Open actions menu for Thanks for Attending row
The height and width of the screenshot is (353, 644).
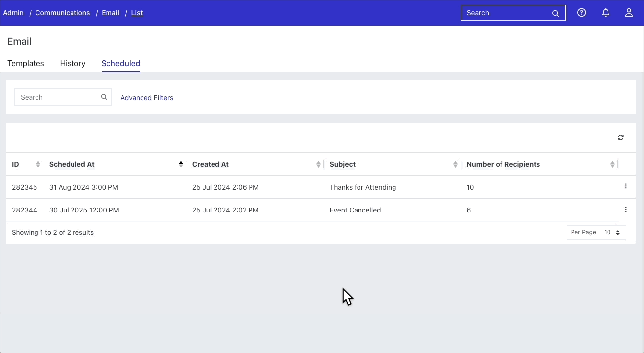(626, 186)
